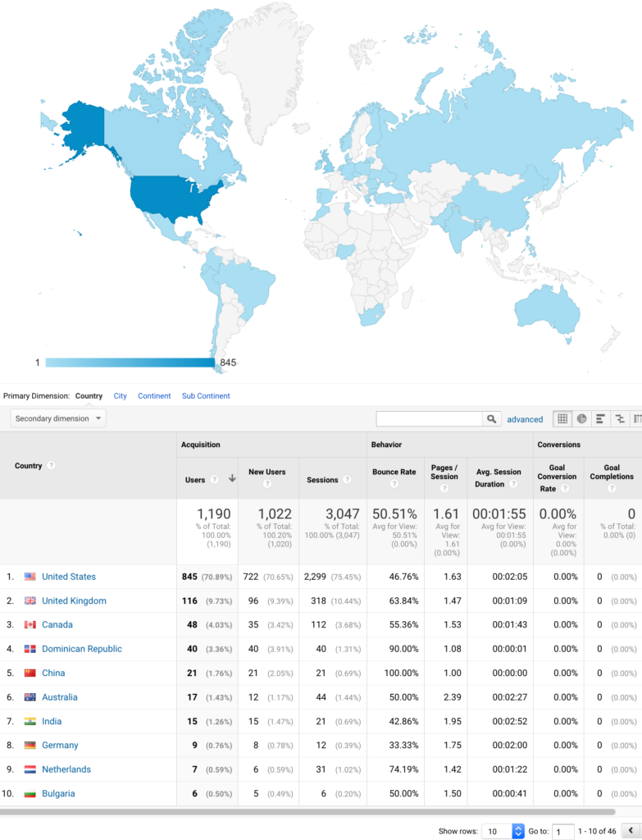642x840 pixels.
Task: Select the City primary dimension
Action: pos(120,396)
